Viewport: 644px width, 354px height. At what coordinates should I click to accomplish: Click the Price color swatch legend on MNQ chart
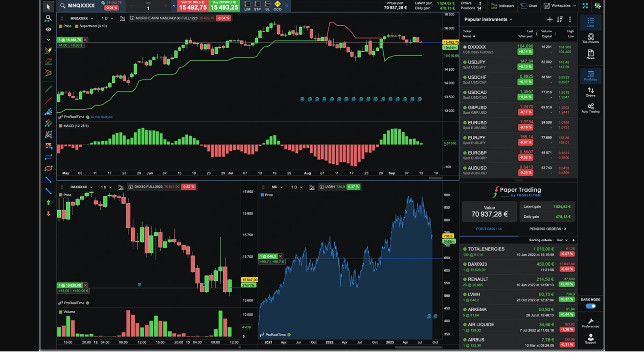pyautogui.click(x=61, y=26)
